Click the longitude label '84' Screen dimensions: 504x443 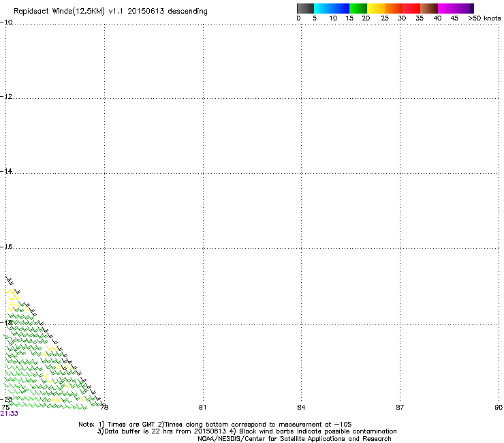tap(301, 408)
